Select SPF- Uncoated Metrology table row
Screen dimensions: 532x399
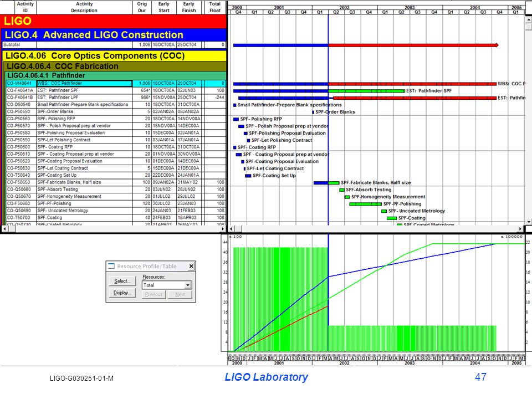point(116,211)
